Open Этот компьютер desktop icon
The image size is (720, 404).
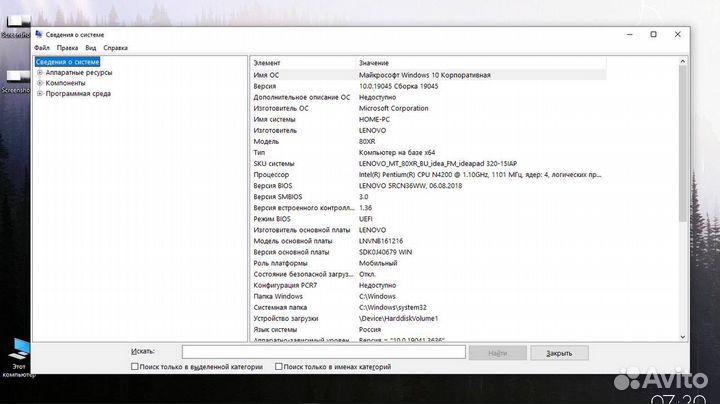[x=18, y=358]
